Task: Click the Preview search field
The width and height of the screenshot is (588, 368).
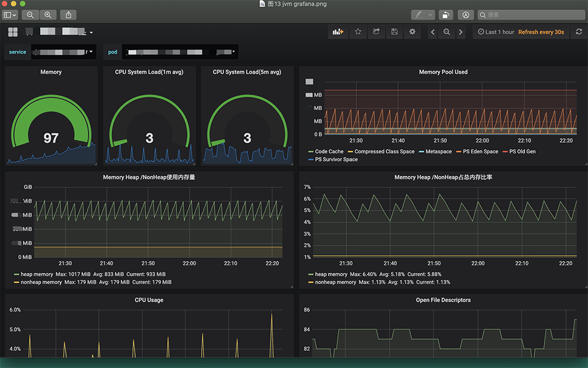Action: [532, 14]
